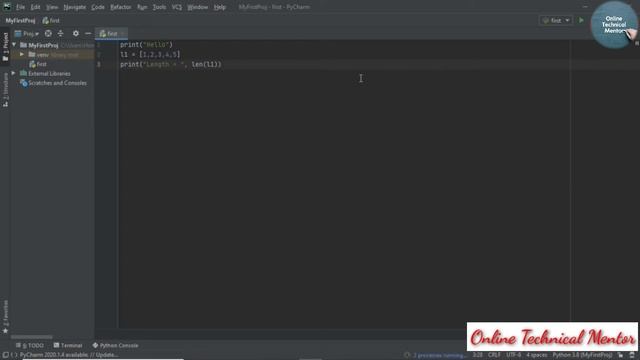640x360 pixels.
Task: Click the MyFirstProj breadcrumb in navigation bar
Action: (20, 20)
